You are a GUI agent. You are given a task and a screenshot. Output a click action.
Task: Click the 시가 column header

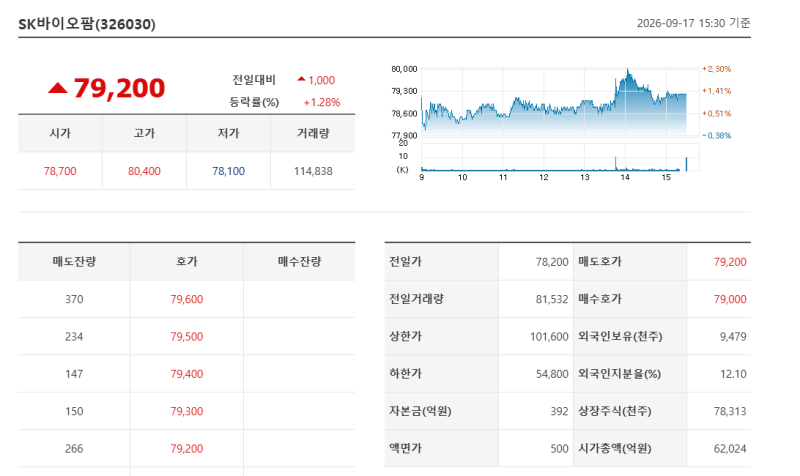pyautogui.click(x=60, y=133)
